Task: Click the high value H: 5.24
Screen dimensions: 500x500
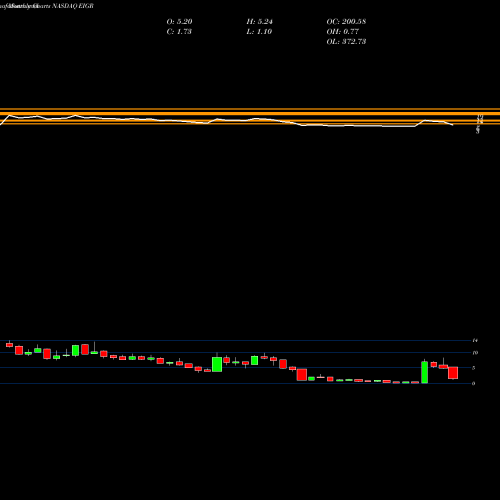Action: [260, 22]
